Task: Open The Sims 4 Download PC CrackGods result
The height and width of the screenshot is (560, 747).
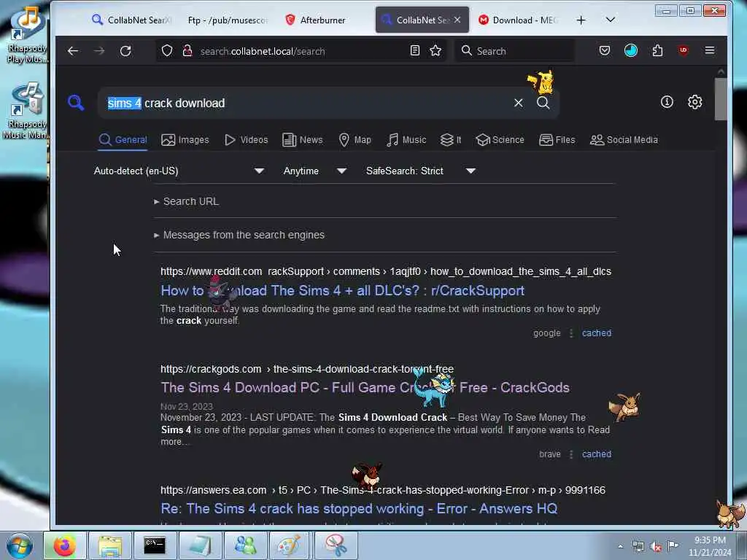Action: tap(365, 388)
